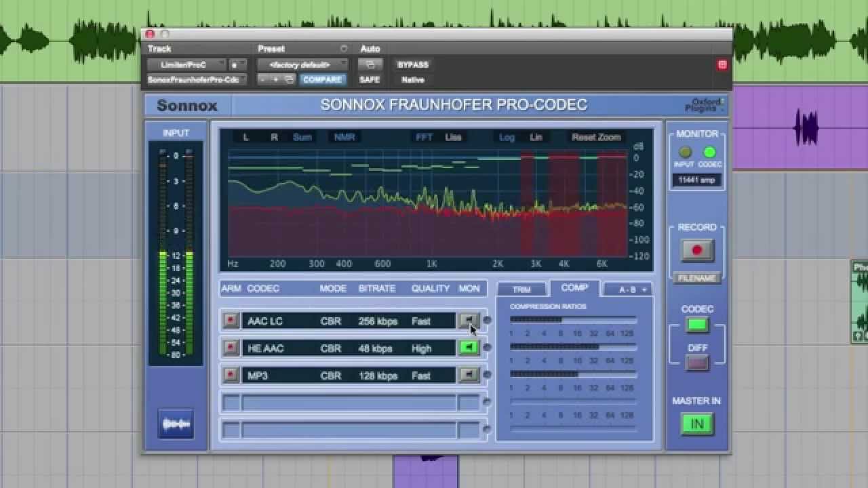
Task: Click the purple audio clip in Pro Tools track
Action: (800, 127)
